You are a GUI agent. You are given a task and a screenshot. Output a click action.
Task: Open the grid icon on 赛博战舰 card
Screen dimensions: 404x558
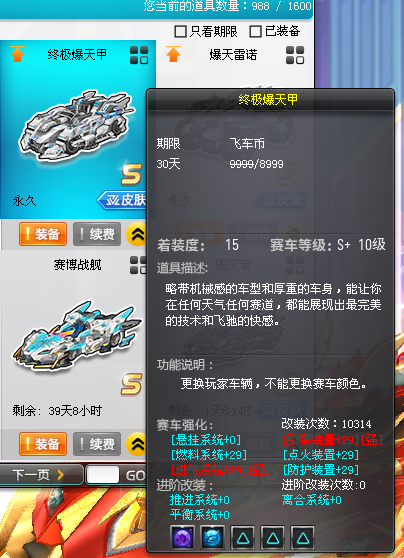point(138,265)
